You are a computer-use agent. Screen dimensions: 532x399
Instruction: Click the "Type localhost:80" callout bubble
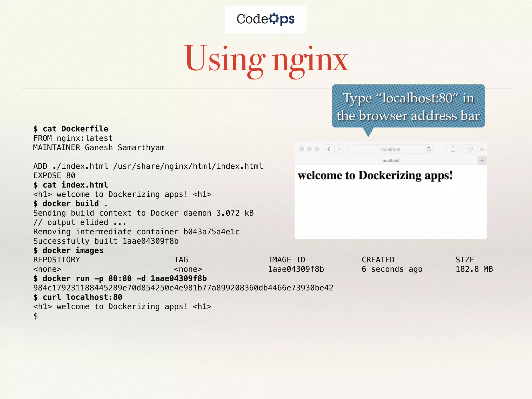(408, 106)
